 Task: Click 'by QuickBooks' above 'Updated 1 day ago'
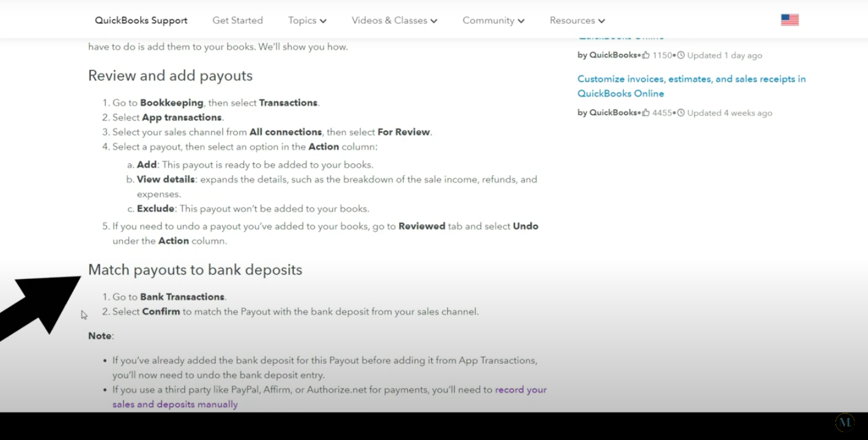pos(607,55)
